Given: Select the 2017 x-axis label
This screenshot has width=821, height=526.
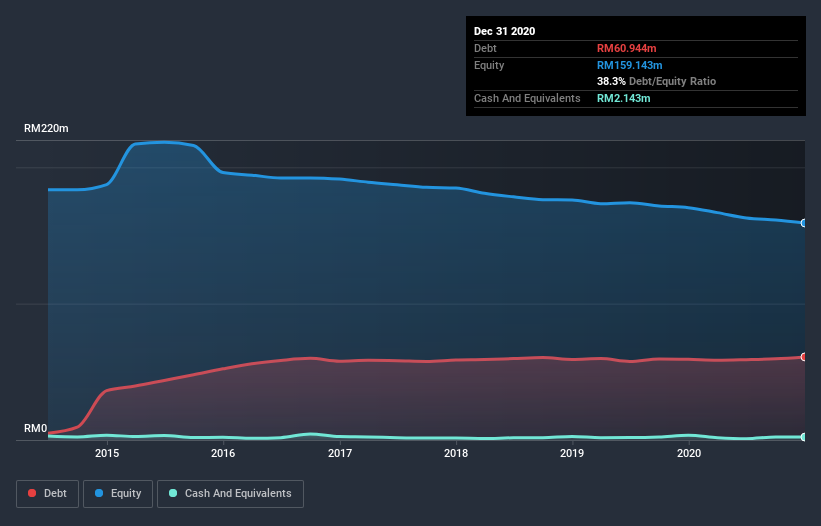Looking at the screenshot, I should coord(340,453).
